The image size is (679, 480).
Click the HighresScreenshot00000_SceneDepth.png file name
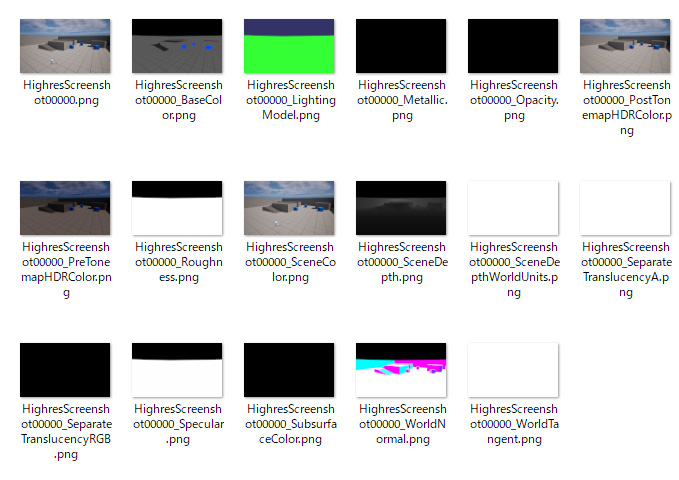[x=402, y=262]
